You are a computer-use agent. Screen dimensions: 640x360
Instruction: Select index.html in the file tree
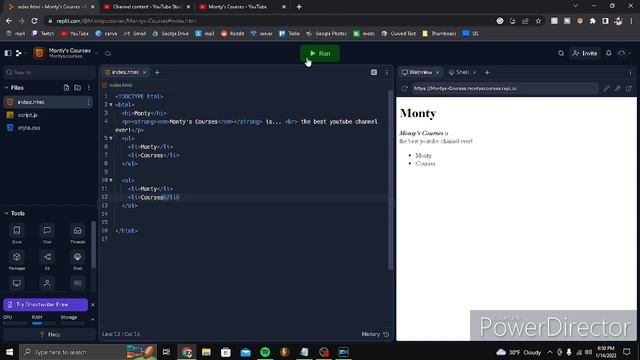[48, 102]
